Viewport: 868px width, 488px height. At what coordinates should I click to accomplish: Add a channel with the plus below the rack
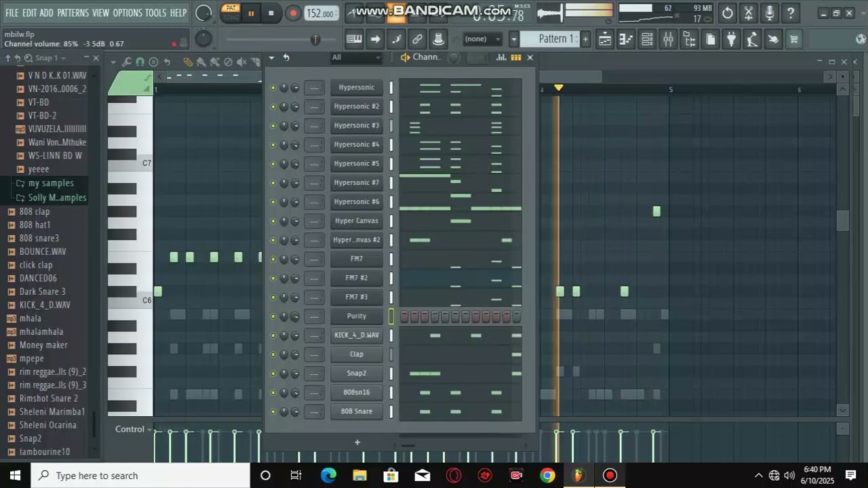[x=357, y=443]
